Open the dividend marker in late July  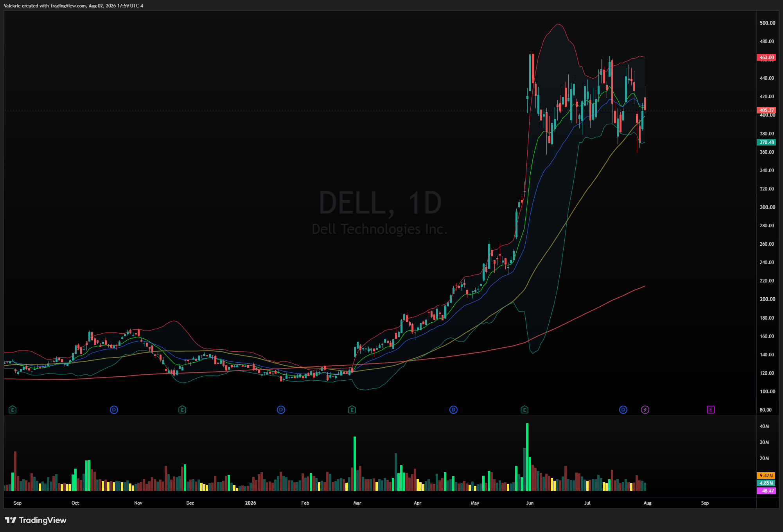click(623, 410)
